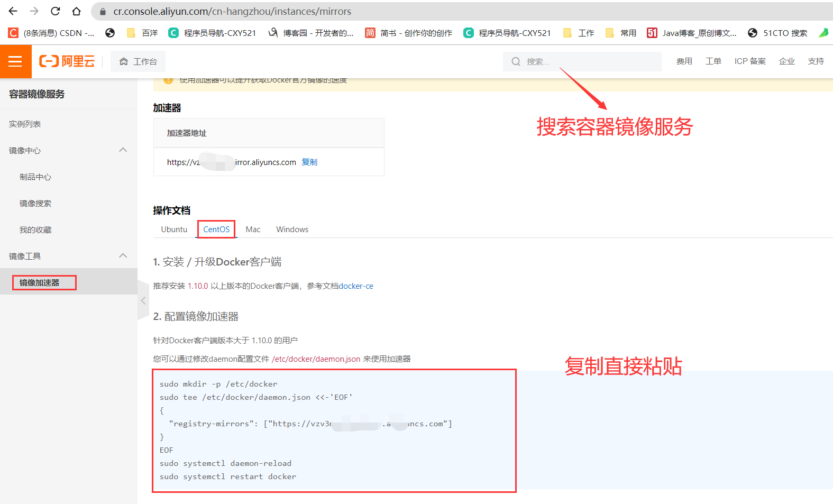The height and width of the screenshot is (504, 833).
Task: Open the ICP 备案 menu
Action: click(x=750, y=61)
